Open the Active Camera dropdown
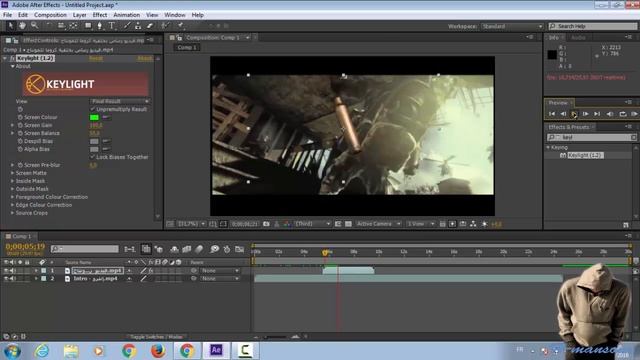The height and width of the screenshot is (360, 640). (x=378, y=224)
